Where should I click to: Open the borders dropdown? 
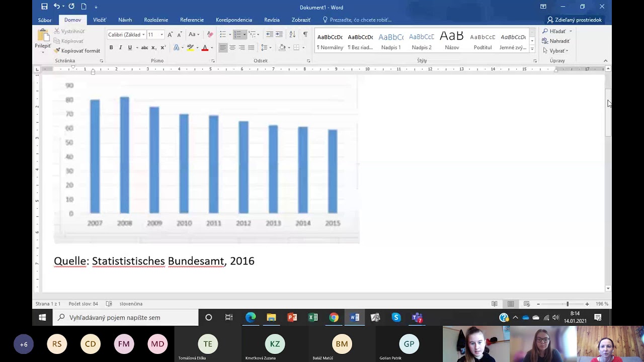303,48
